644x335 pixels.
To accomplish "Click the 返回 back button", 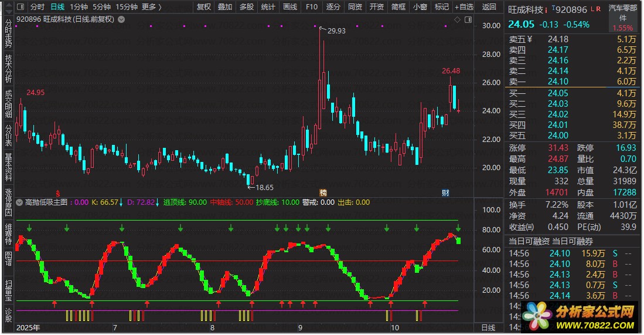I will [489, 7].
